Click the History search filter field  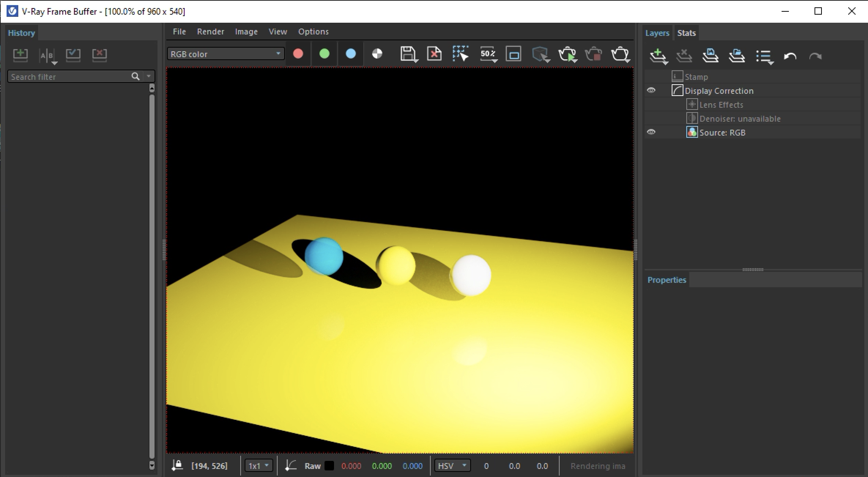70,77
